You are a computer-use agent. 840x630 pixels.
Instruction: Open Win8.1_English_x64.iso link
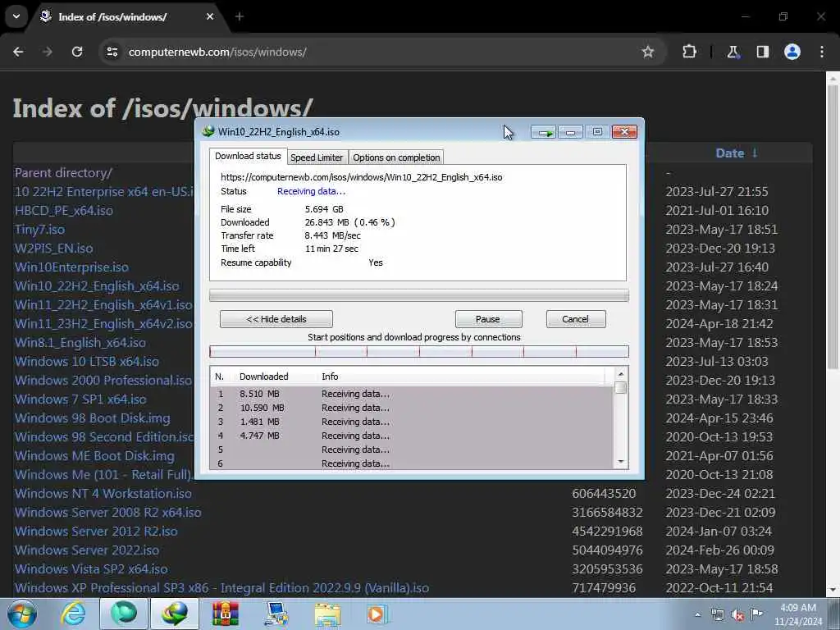click(x=80, y=343)
